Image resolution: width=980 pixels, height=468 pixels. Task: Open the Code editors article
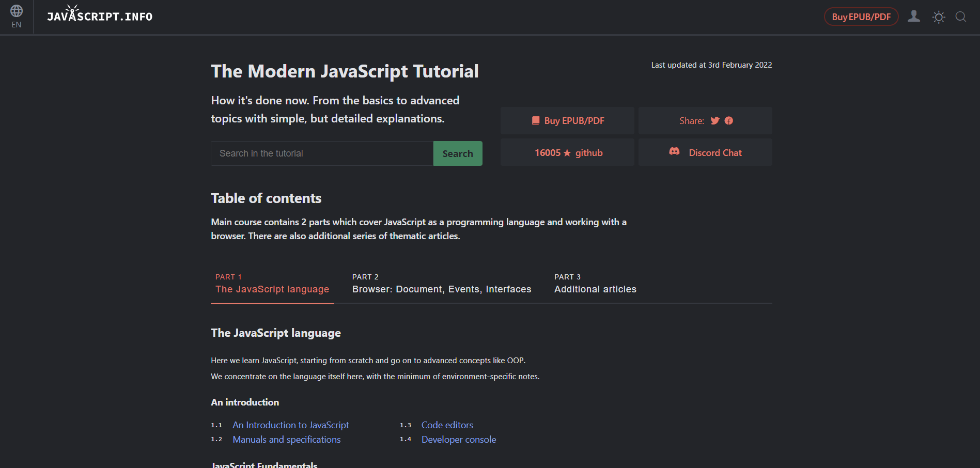[447, 425]
